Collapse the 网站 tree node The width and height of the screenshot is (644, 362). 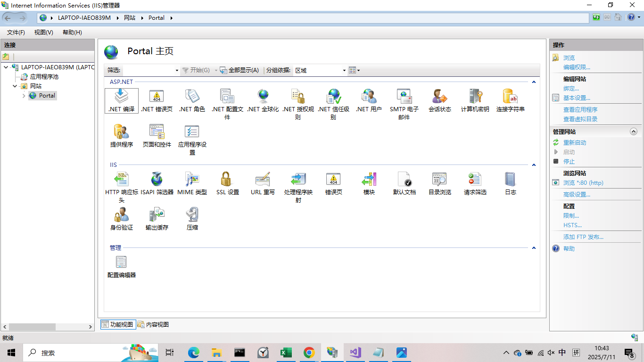[15, 86]
